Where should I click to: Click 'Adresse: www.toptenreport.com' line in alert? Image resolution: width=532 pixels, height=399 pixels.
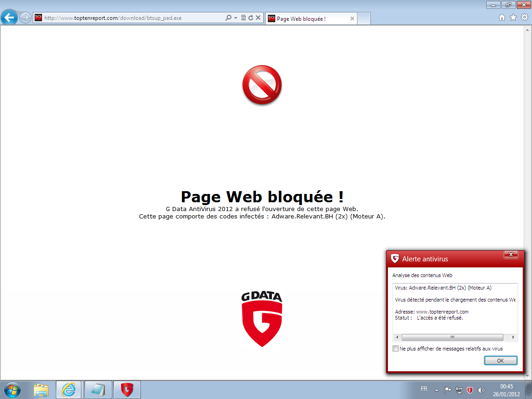432,312
